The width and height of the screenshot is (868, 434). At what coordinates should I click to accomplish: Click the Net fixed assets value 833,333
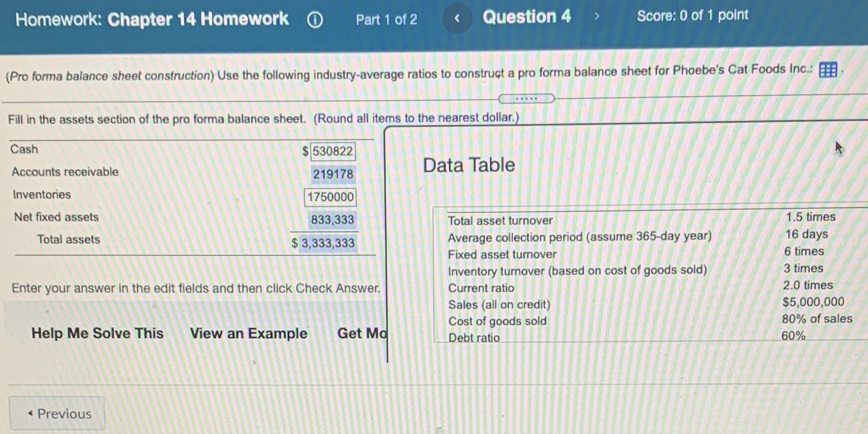click(332, 219)
